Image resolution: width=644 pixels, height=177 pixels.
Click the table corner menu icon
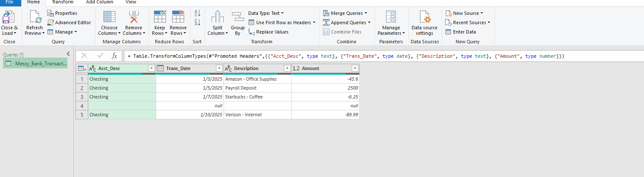(x=82, y=68)
